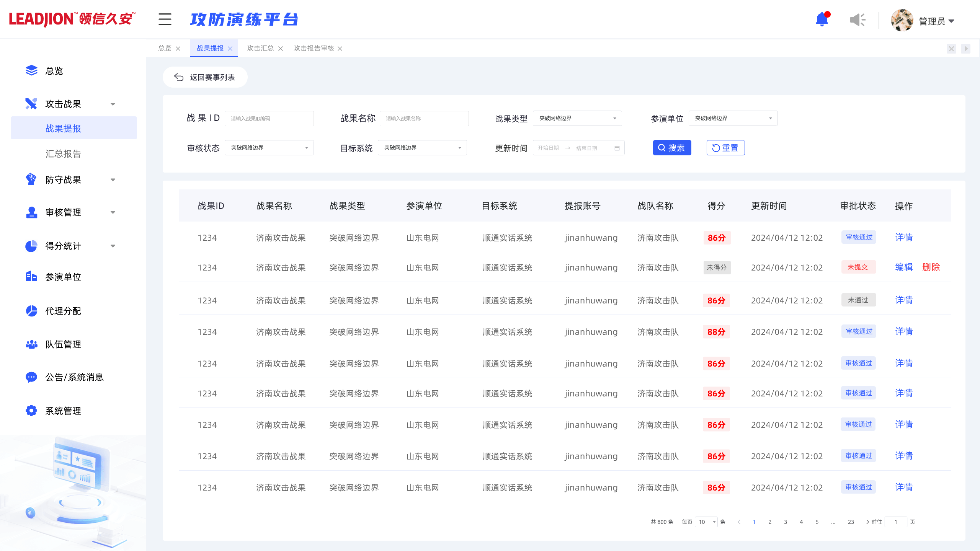This screenshot has width=980, height=551.
Task: Click the close-all-tabs icon at tab bar right
Action: (x=951, y=49)
